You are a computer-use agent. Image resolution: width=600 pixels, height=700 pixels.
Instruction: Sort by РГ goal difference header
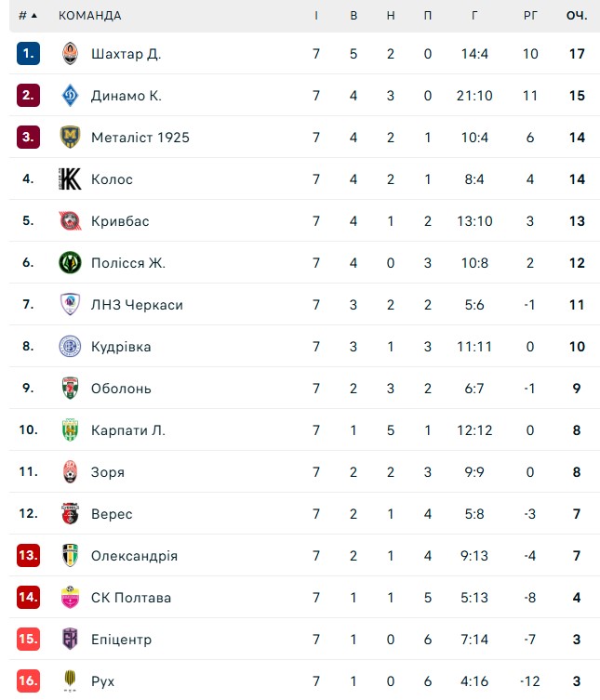tap(530, 16)
